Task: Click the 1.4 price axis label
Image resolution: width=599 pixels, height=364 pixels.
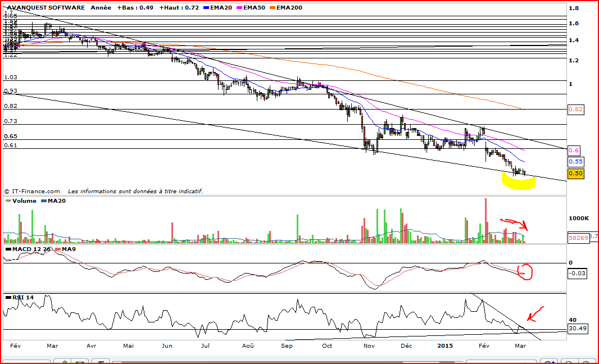Action: click(x=573, y=40)
